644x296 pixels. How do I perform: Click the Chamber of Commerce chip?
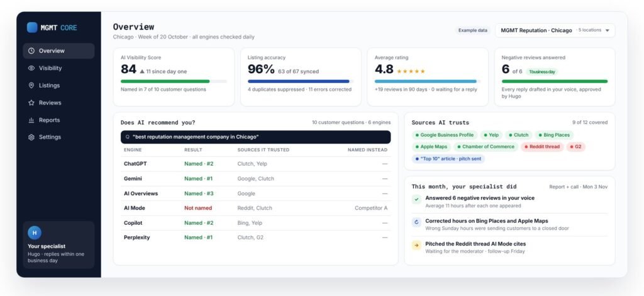(486, 147)
